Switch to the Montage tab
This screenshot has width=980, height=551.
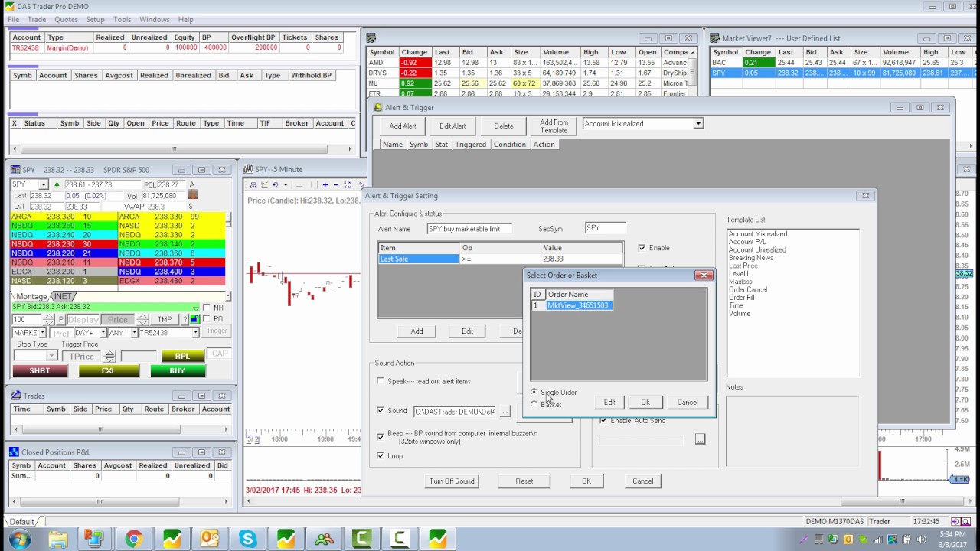[31, 296]
